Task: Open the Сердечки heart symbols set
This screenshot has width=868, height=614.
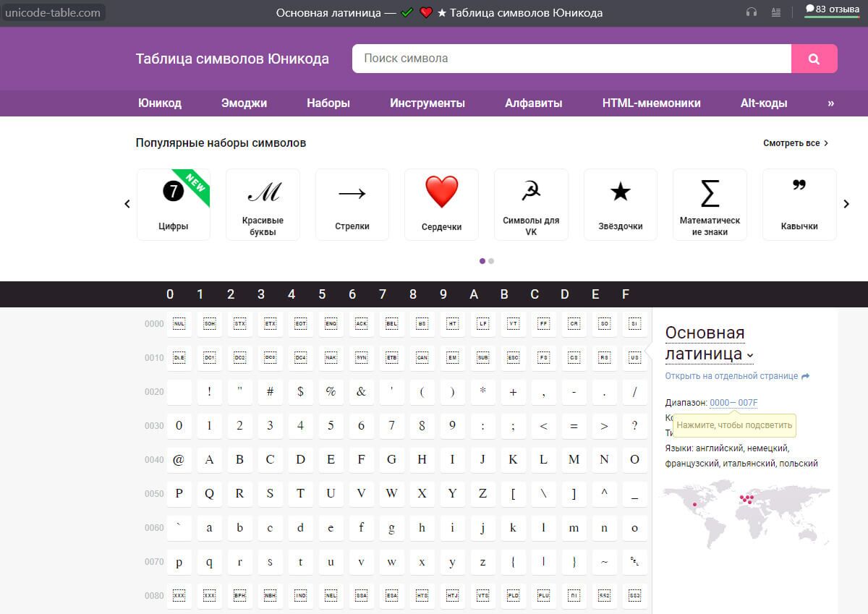Action: pyautogui.click(x=441, y=203)
